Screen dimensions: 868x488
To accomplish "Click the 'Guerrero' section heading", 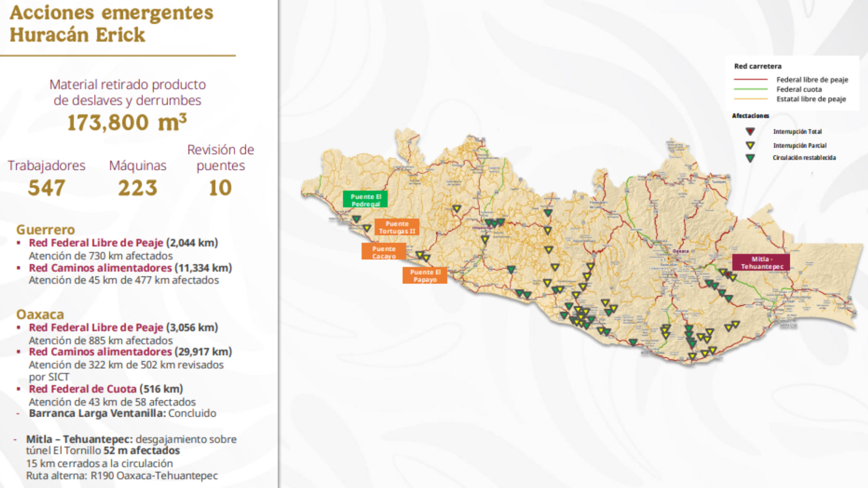I will (46, 230).
